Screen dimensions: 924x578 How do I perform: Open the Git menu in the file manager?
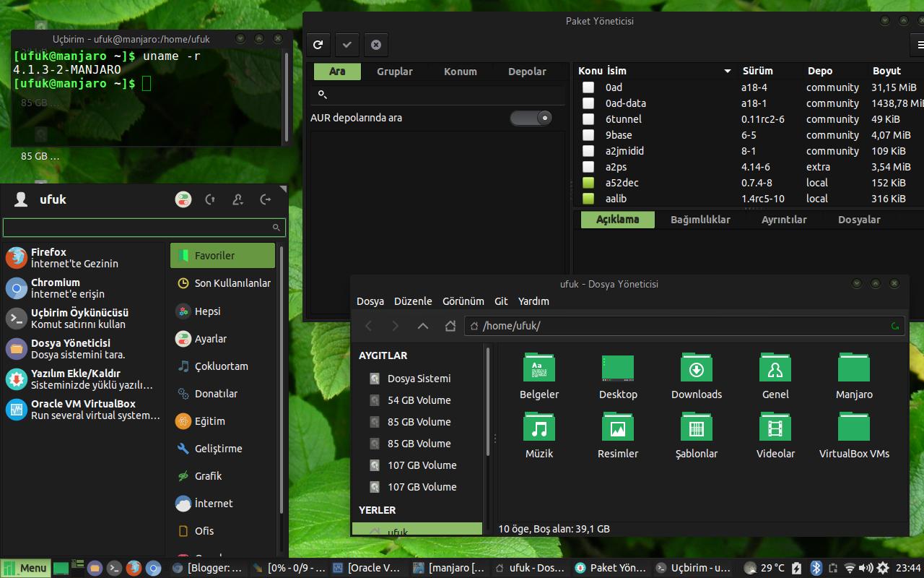[501, 301]
